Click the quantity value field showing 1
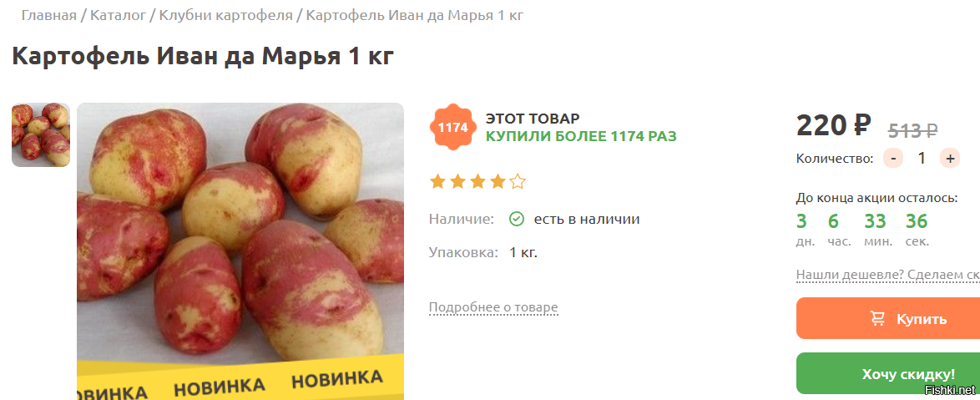Screen dimensions: 980x400 tap(922, 158)
